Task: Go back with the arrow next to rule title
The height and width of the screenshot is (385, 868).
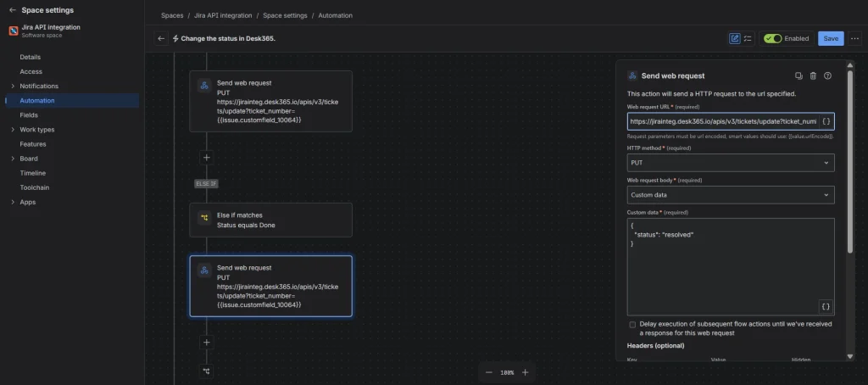Action: tap(161, 39)
